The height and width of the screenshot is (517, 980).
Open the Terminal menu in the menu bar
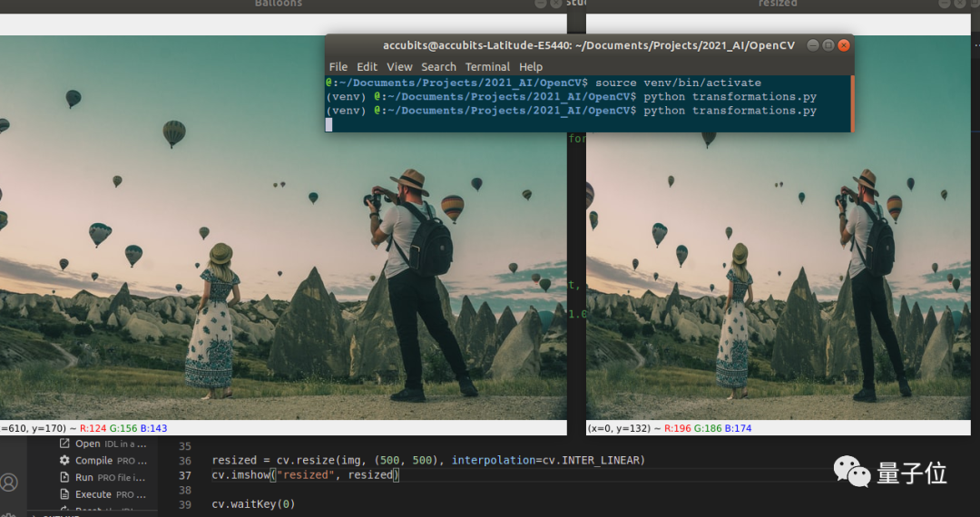487,67
